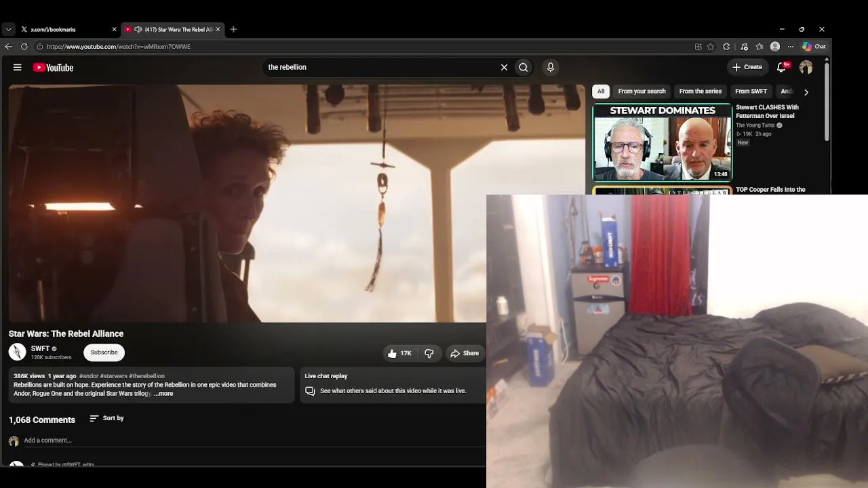Clear the search text with the X icon
This screenshot has width=868, height=488.
pos(504,67)
